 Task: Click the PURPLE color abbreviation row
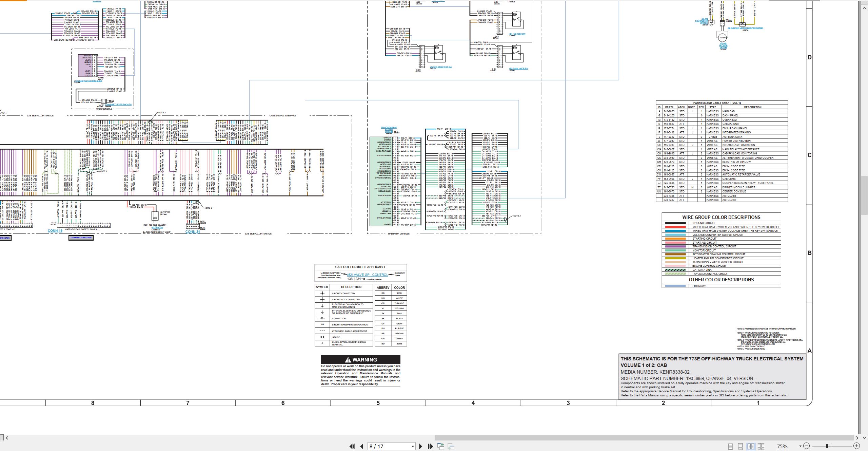click(x=391, y=328)
